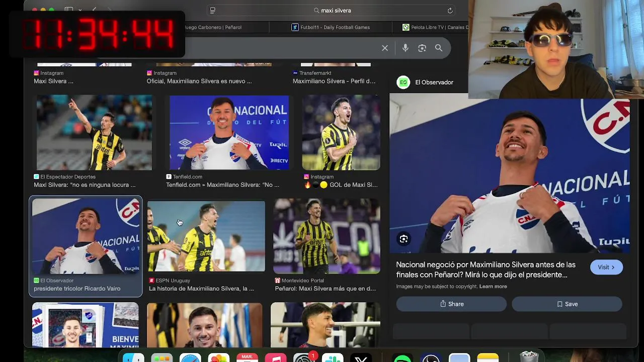644x362 pixels.
Task: Visit the El Observador source page
Action: tap(606, 267)
